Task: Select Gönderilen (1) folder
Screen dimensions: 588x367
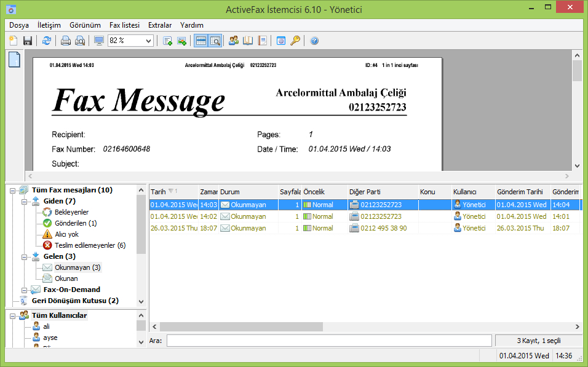Action: point(76,223)
